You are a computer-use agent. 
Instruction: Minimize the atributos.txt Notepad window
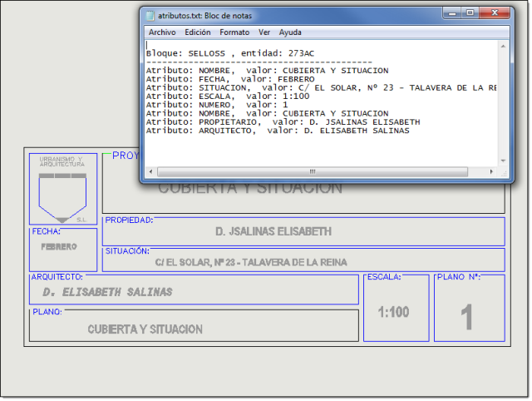click(452, 13)
